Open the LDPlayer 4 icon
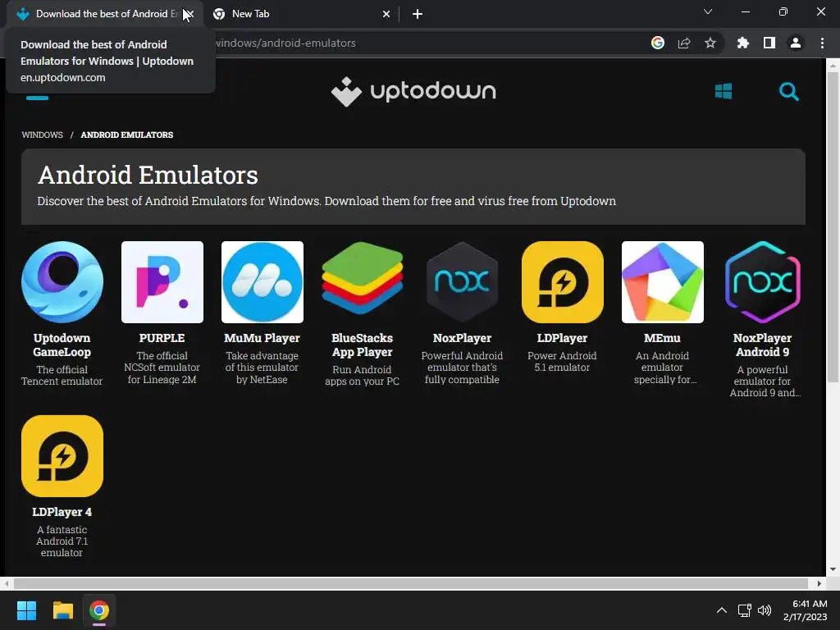Screen dimensions: 840x630 click(x=62, y=456)
